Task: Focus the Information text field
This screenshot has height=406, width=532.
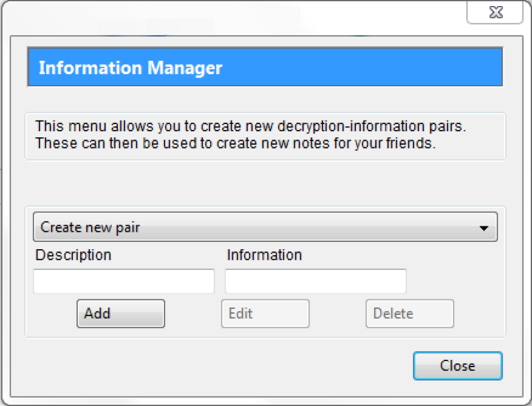Action: click(x=316, y=281)
